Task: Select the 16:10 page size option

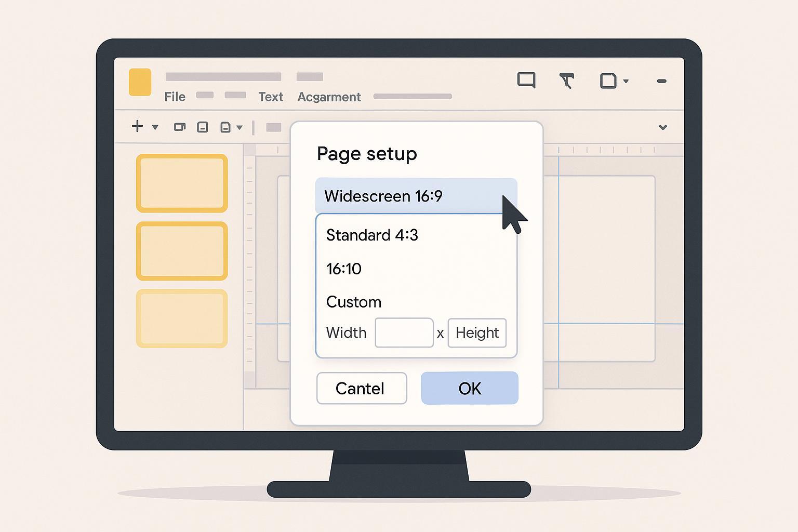Action: pos(344,269)
